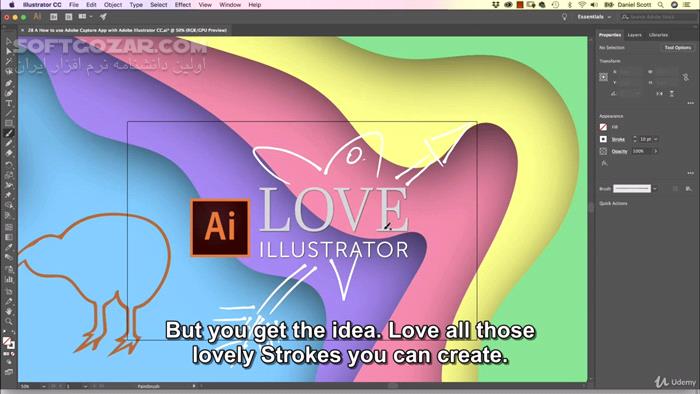Click the transform reference point icon
Viewport: 700px width, 394px height.
pyautogui.click(x=604, y=77)
